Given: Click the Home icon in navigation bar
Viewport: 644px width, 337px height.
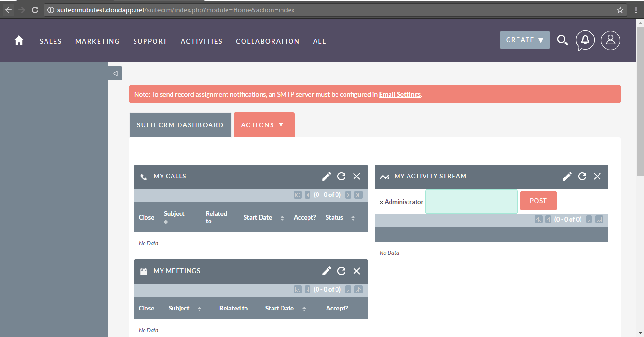Looking at the screenshot, I should click(x=19, y=41).
